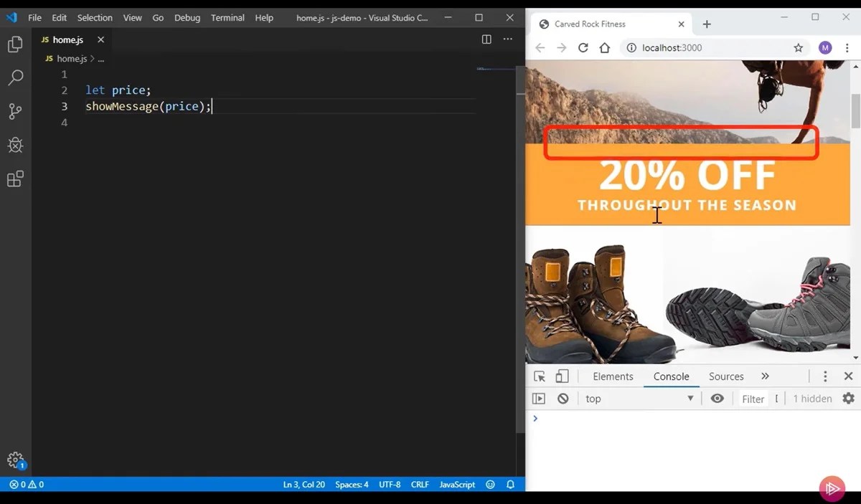Open the top frame context dropdown
861x504 pixels.
click(639, 399)
